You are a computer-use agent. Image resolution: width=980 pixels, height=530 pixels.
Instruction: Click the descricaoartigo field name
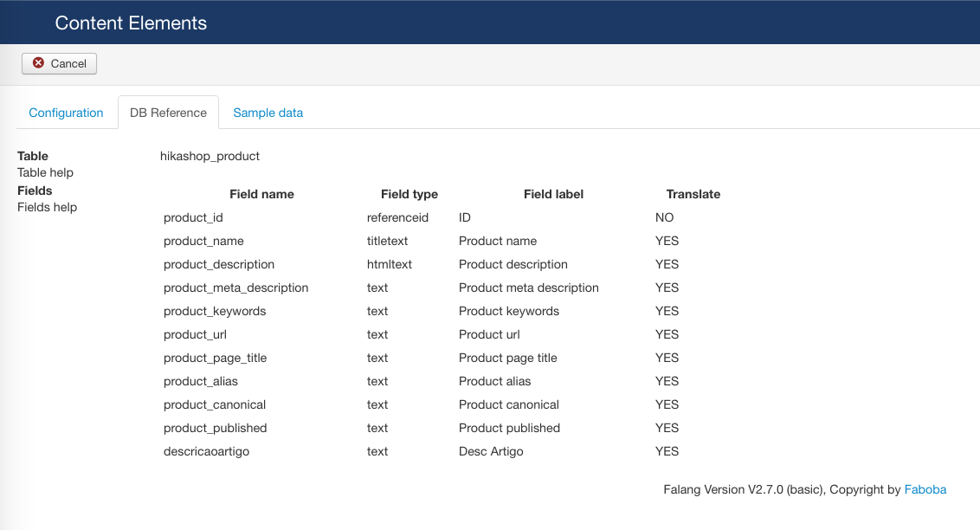click(206, 451)
